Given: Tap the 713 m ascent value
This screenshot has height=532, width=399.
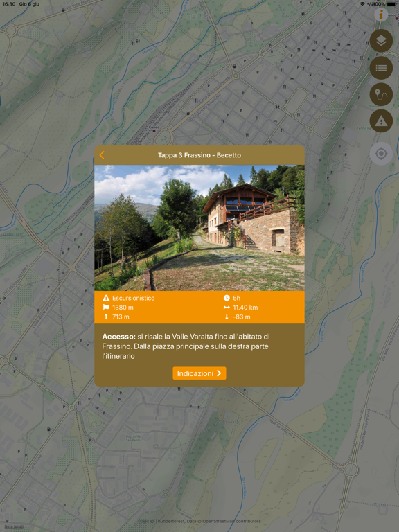Looking at the screenshot, I should [x=121, y=317].
